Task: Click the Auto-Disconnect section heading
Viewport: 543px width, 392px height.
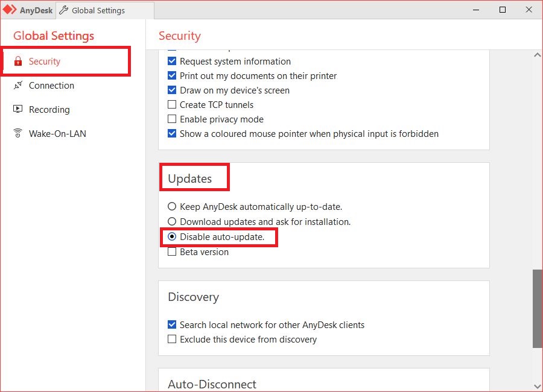Action: pyautogui.click(x=212, y=384)
